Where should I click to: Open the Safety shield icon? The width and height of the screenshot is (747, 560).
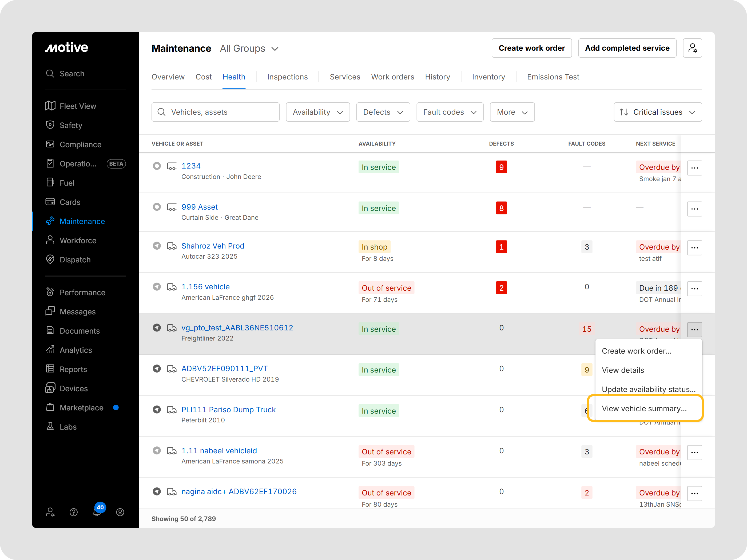50,125
